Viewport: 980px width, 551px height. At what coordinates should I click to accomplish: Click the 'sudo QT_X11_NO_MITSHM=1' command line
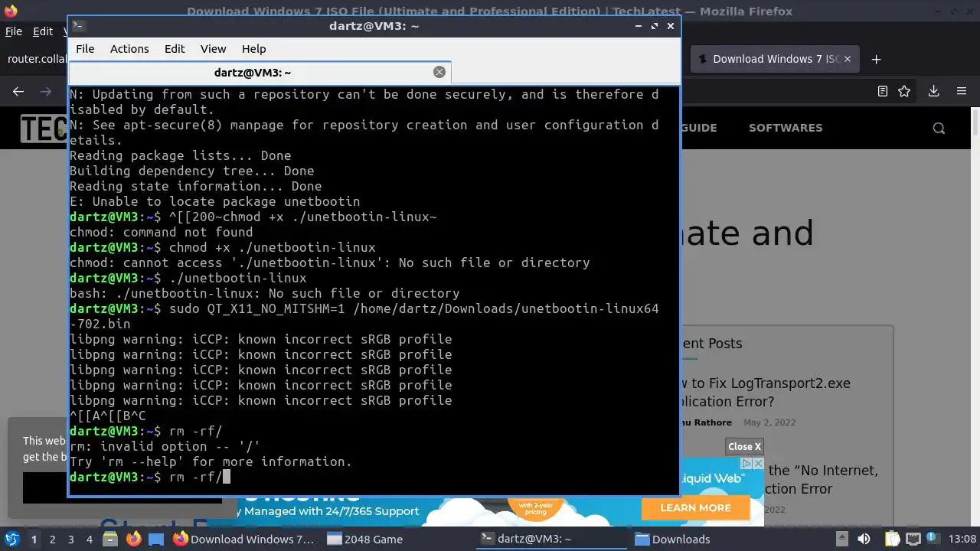364,316
